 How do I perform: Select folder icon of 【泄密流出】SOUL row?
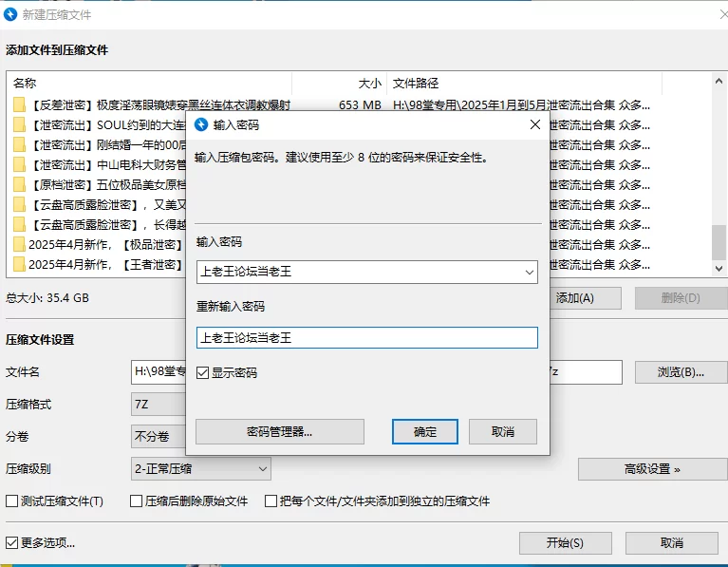coord(19,125)
